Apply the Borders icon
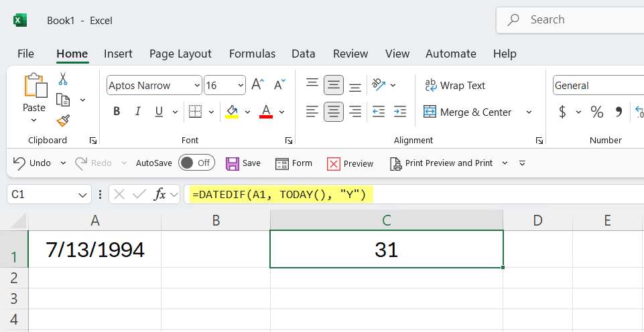The height and width of the screenshot is (332, 644). [195, 112]
